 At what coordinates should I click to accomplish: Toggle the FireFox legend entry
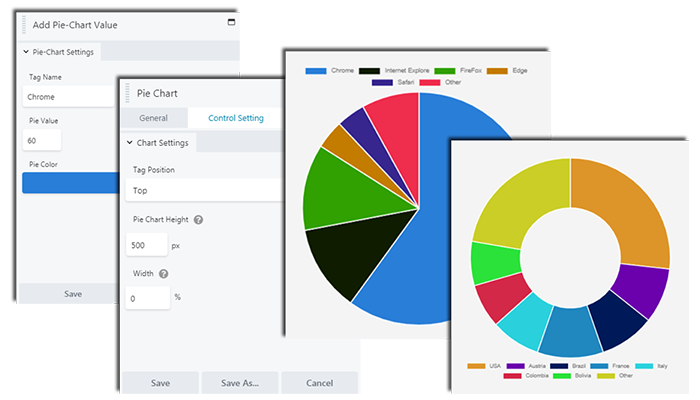453,71
